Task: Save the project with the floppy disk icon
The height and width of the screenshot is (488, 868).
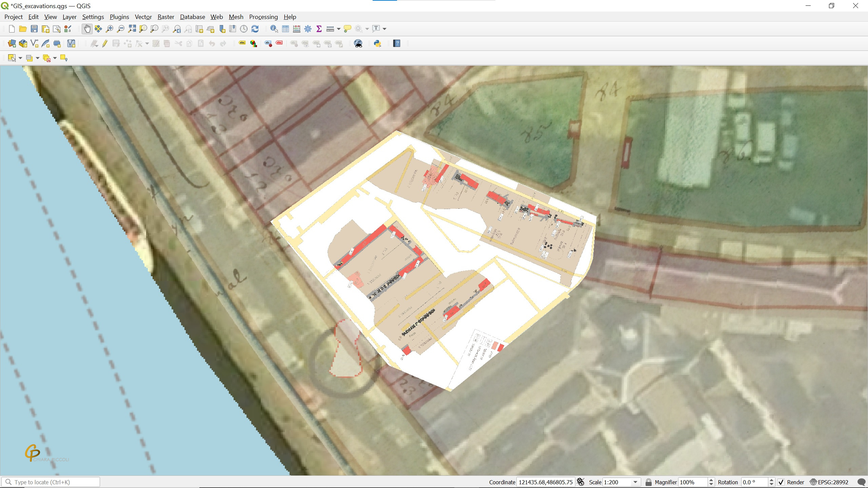Action: 34,29
